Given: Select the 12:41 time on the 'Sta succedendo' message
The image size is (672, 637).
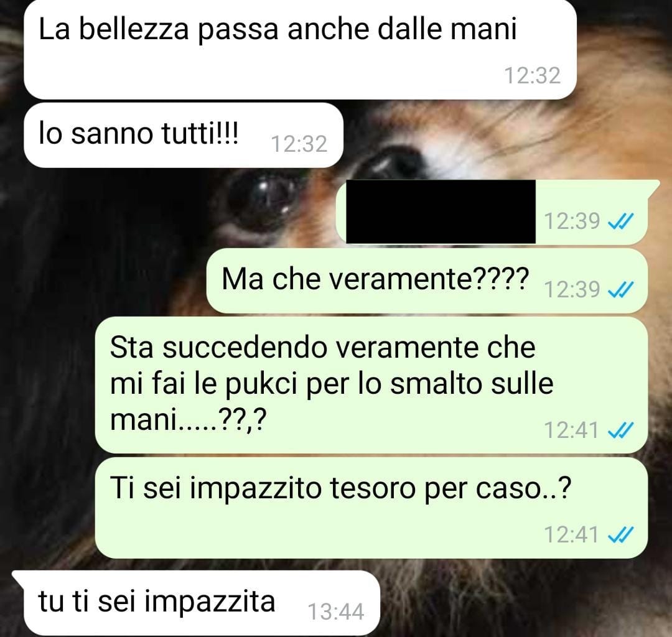Looking at the screenshot, I should click(x=571, y=430).
